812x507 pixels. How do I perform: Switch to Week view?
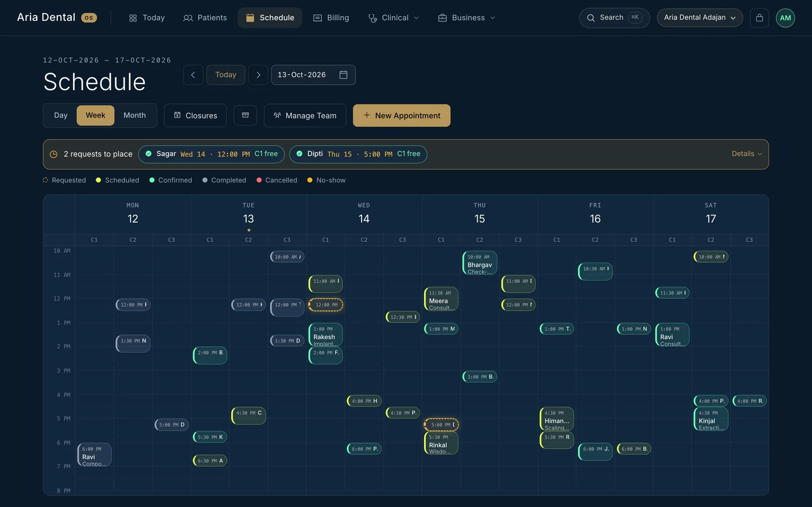(96, 115)
